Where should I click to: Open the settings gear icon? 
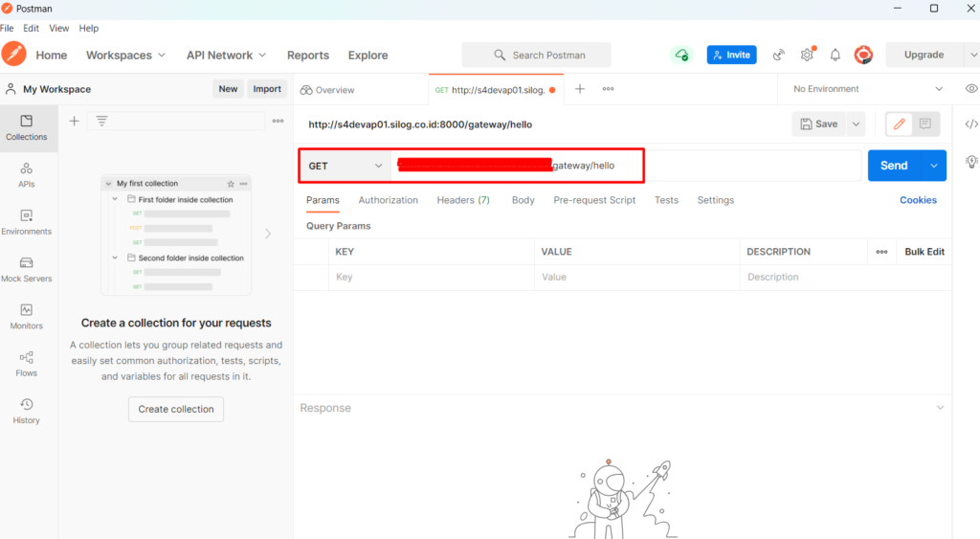click(807, 56)
